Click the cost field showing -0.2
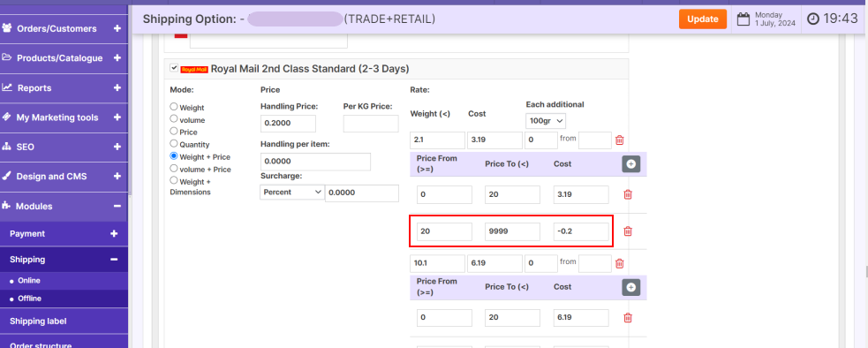The width and height of the screenshot is (868, 348). tap(581, 231)
